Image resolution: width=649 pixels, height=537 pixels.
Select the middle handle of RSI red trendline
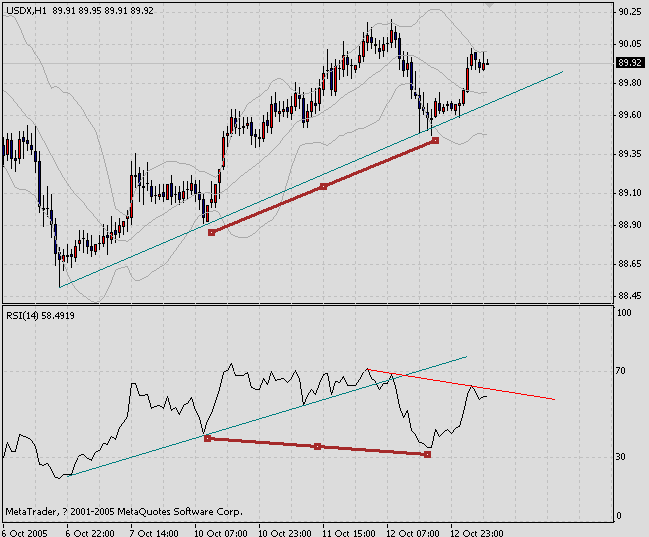coord(317,446)
